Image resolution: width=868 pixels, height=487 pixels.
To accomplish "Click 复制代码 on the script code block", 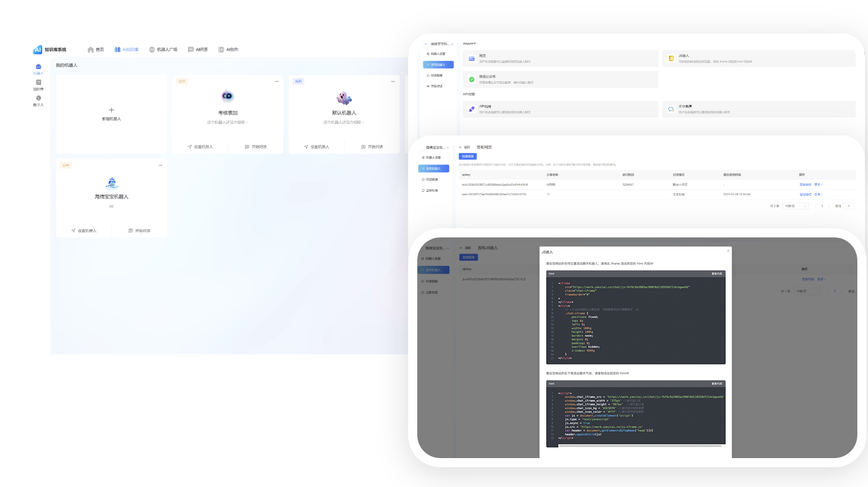I will (x=717, y=384).
